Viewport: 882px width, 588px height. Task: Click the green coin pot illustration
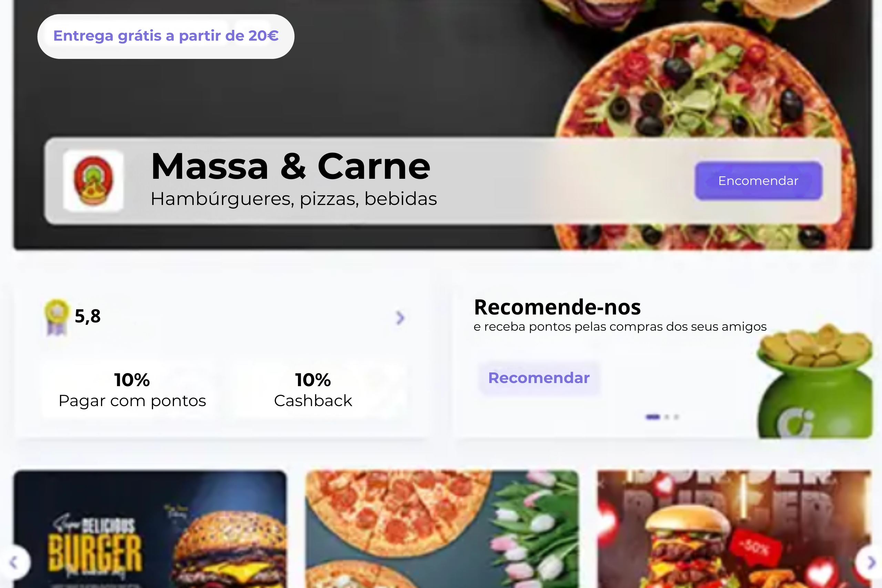point(814,381)
